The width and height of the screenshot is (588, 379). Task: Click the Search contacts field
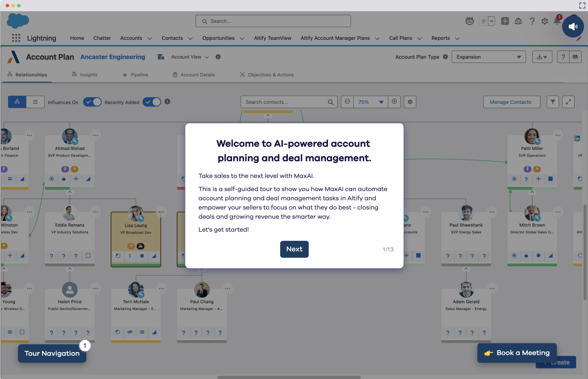coord(289,102)
